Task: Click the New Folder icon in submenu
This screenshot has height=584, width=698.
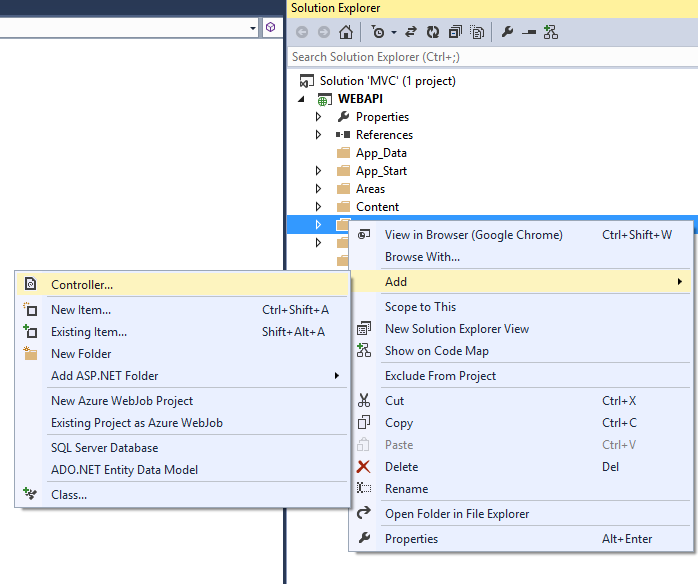Action: click(x=30, y=353)
